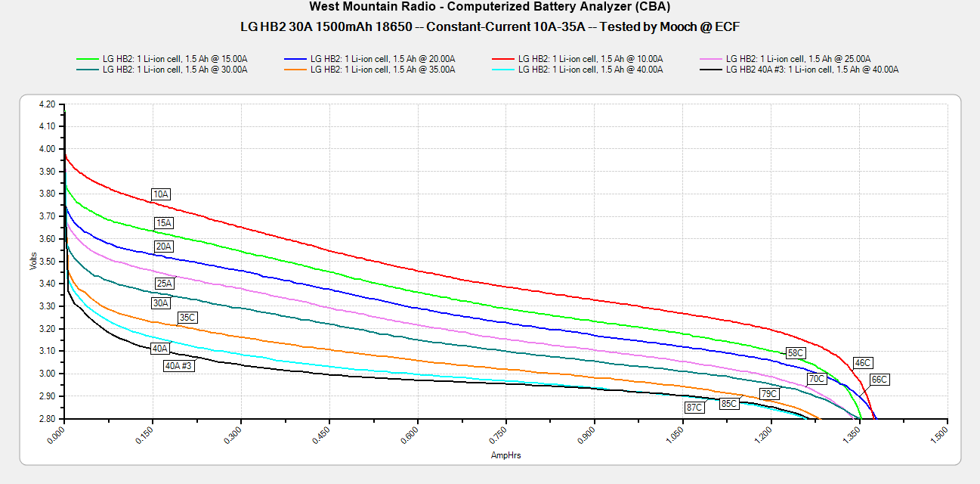This screenshot has width=980, height=484.
Task: Click the 10A curve label box
Action: 161,194
